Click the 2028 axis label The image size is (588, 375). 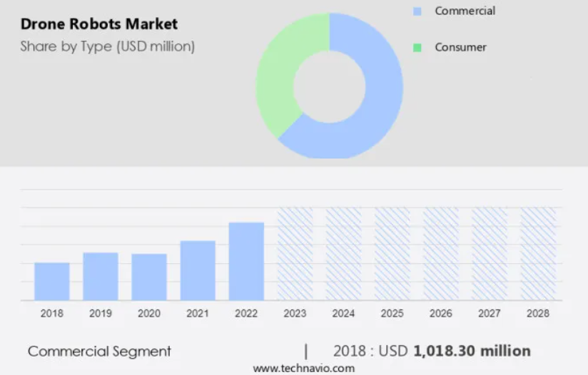point(538,313)
